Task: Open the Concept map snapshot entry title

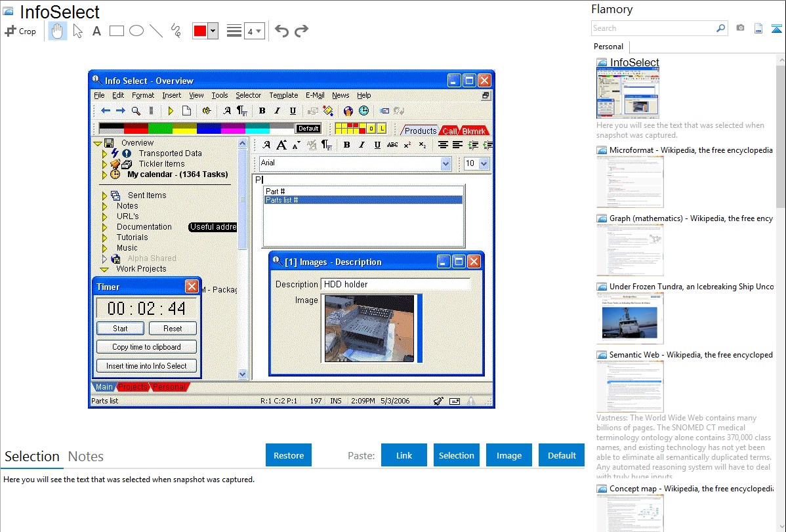Action: 691,488
